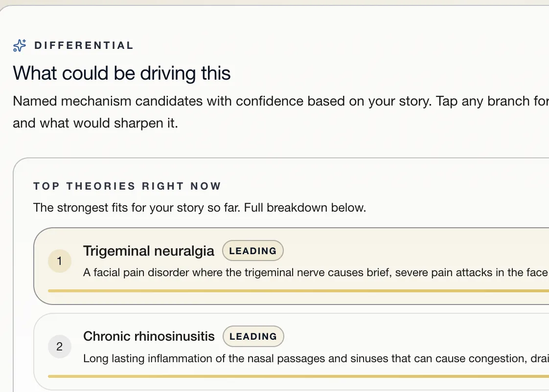Click the 'and what would sharpen it' line
Image resolution: width=549 pixels, height=392 pixels.
click(x=95, y=124)
